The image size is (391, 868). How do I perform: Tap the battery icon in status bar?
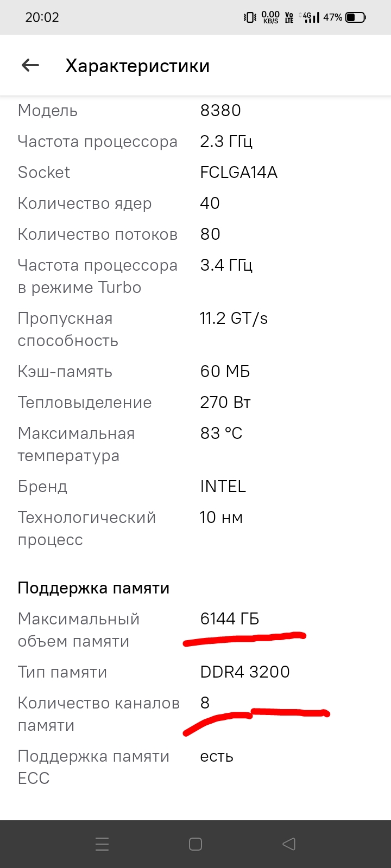(x=356, y=17)
